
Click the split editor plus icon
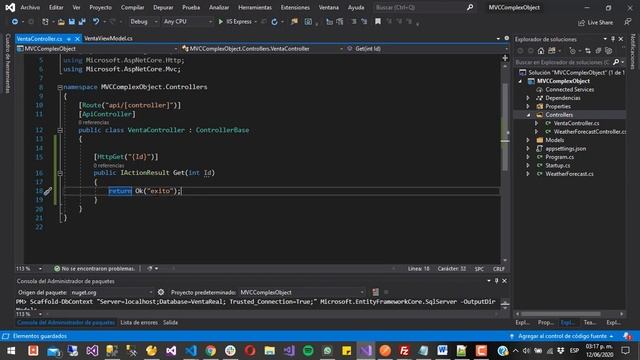point(505,58)
